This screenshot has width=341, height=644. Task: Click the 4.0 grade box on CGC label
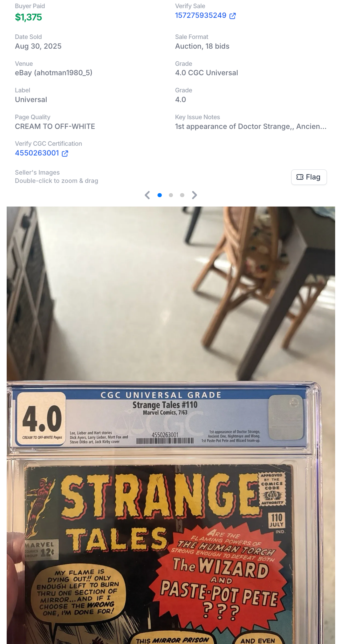pyautogui.click(x=42, y=419)
